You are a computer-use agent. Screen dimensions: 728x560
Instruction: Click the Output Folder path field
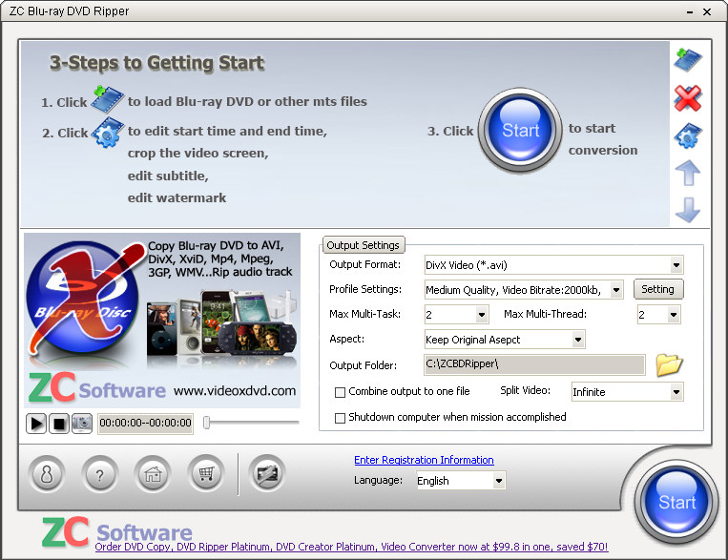click(534, 364)
